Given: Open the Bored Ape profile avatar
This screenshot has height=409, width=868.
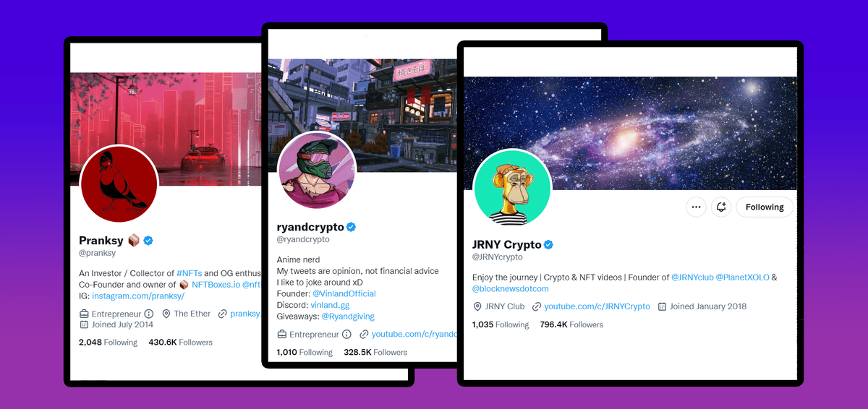Looking at the screenshot, I should coord(512,188).
